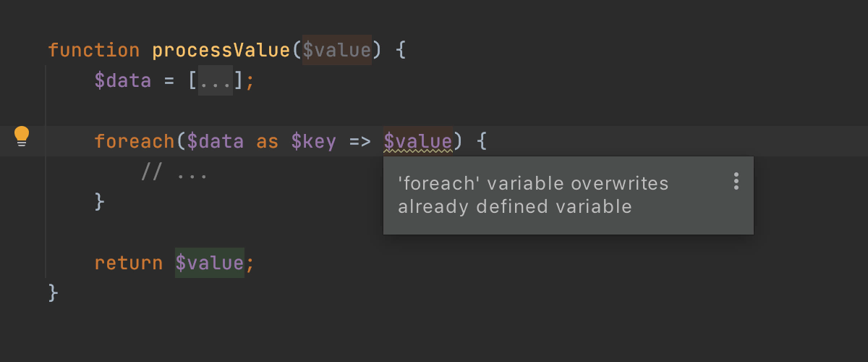Image resolution: width=868 pixels, height=362 pixels.
Task: Click the processValue function name
Action: [221, 50]
